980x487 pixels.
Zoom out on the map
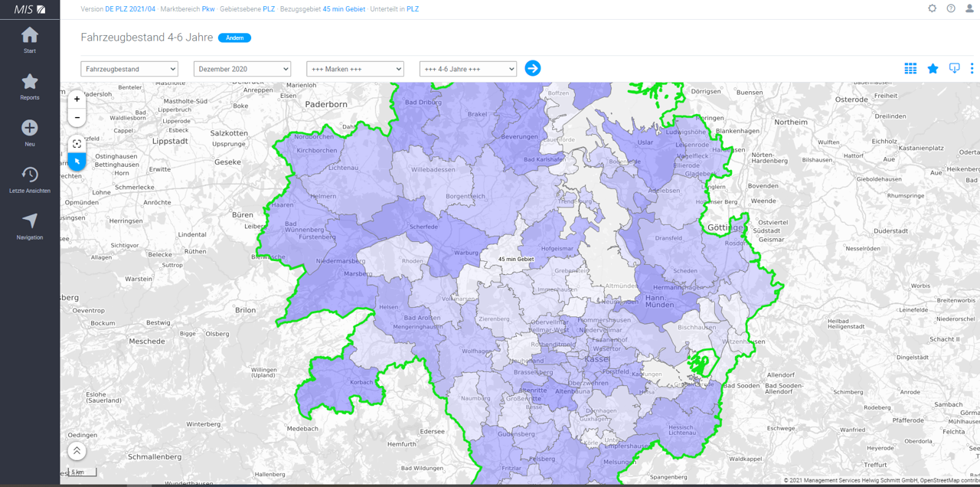77,117
